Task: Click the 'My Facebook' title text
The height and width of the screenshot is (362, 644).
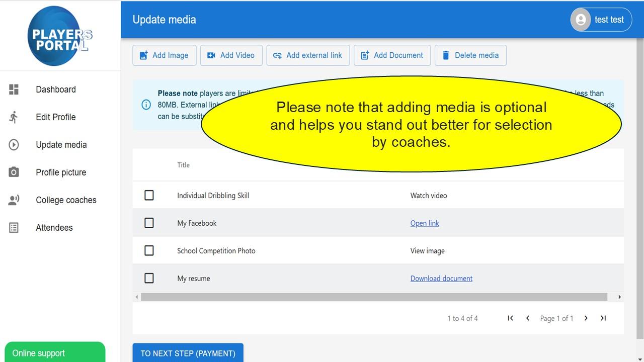Action: [197, 223]
